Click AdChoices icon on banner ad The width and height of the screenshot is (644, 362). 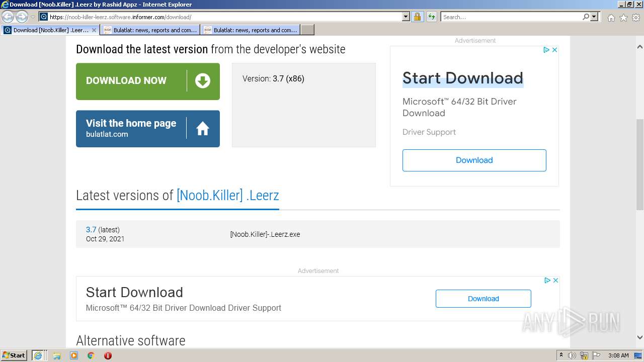[547, 280]
